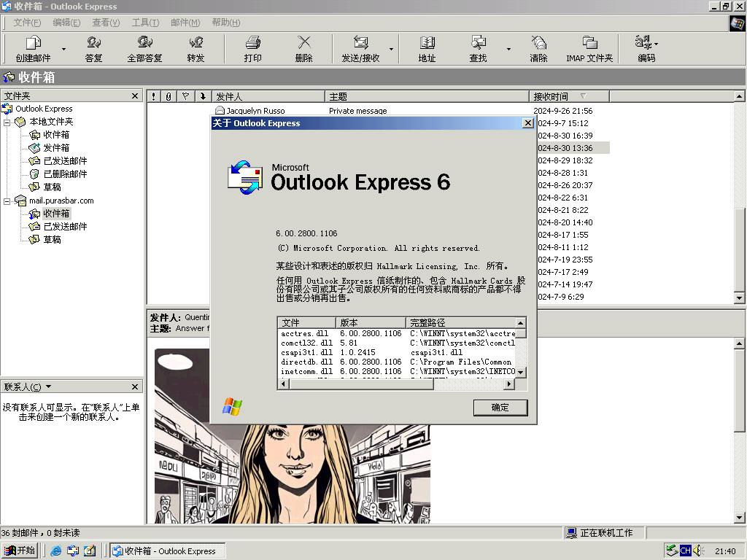
Task: Close the 关于 Outlook Express dialog
Action: pyautogui.click(x=528, y=123)
